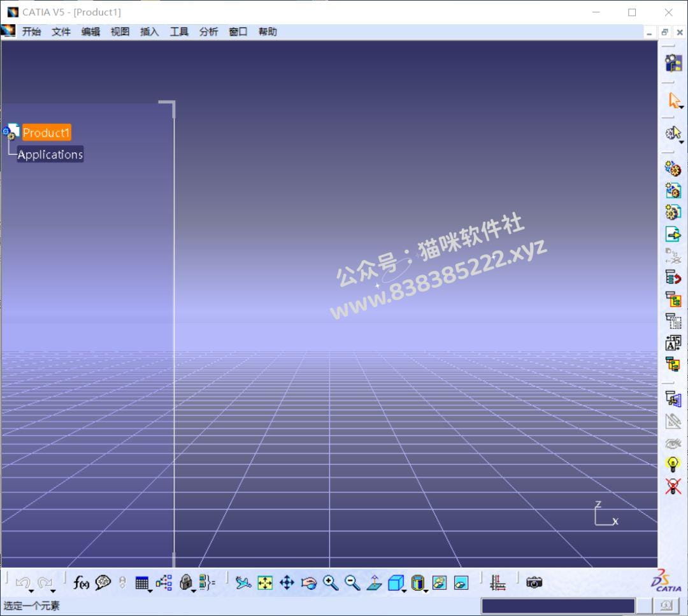Expand the Undo history dropdown arrow
This screenshot has height=616, width=688.
pos(31,591)
